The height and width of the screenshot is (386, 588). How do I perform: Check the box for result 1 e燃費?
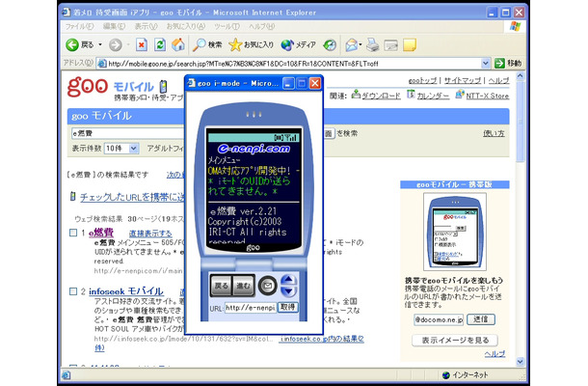point(73,233)
